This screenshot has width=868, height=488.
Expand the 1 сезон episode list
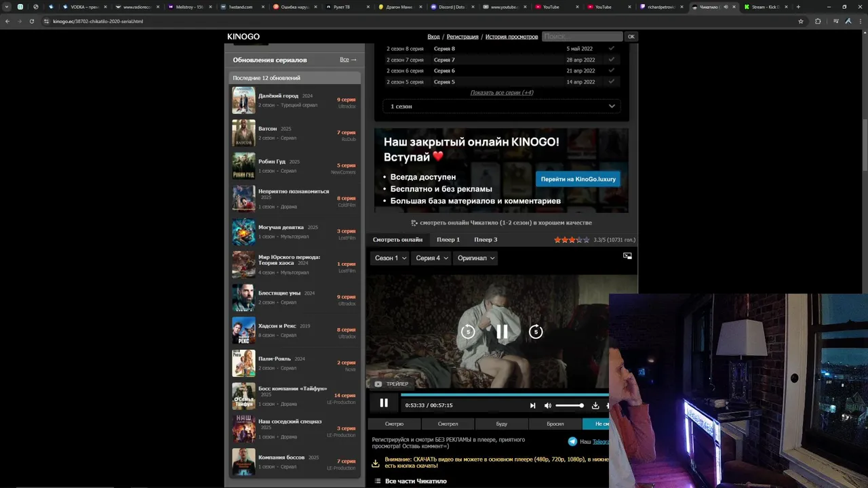click(x=501, y=106)
